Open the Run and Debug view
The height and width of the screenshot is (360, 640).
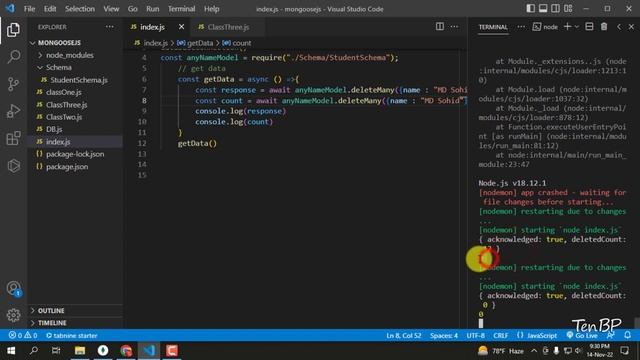coord(13,111)
